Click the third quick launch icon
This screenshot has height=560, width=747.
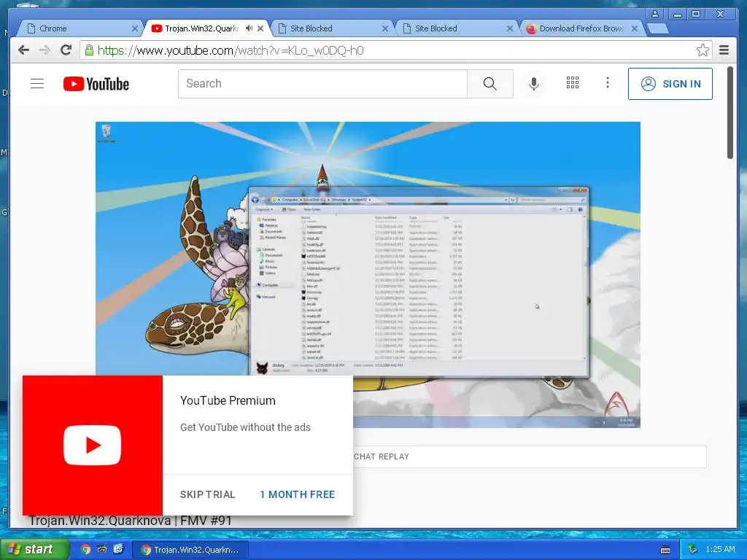pos(119,549)
